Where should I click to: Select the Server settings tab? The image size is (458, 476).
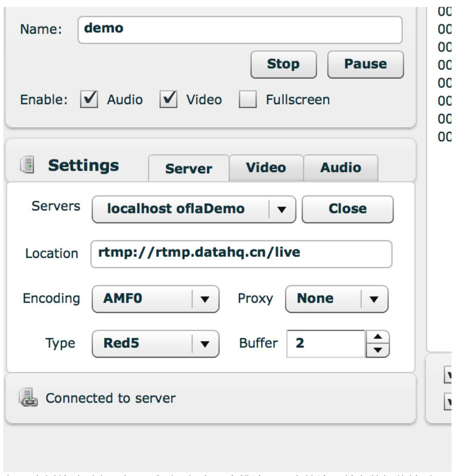[189, 169]
